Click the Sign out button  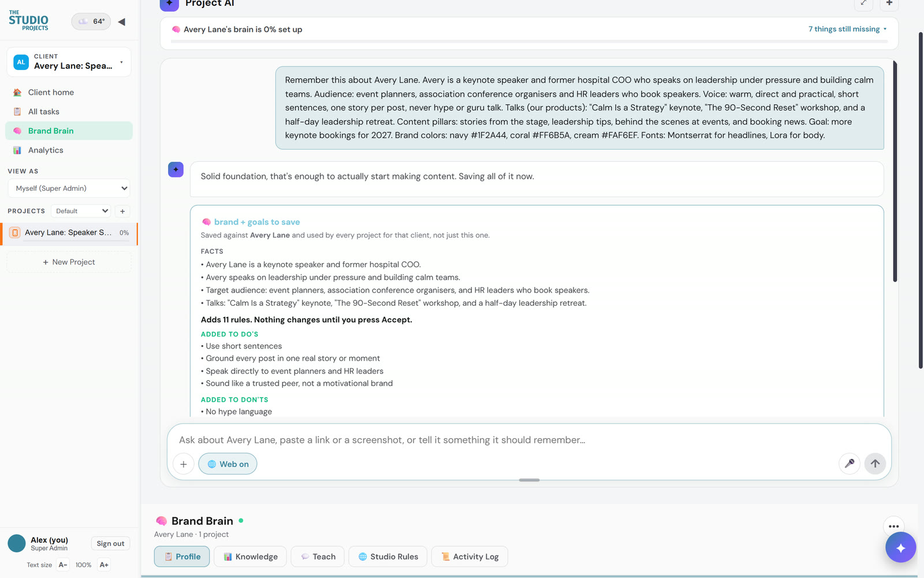coord(110,543)
